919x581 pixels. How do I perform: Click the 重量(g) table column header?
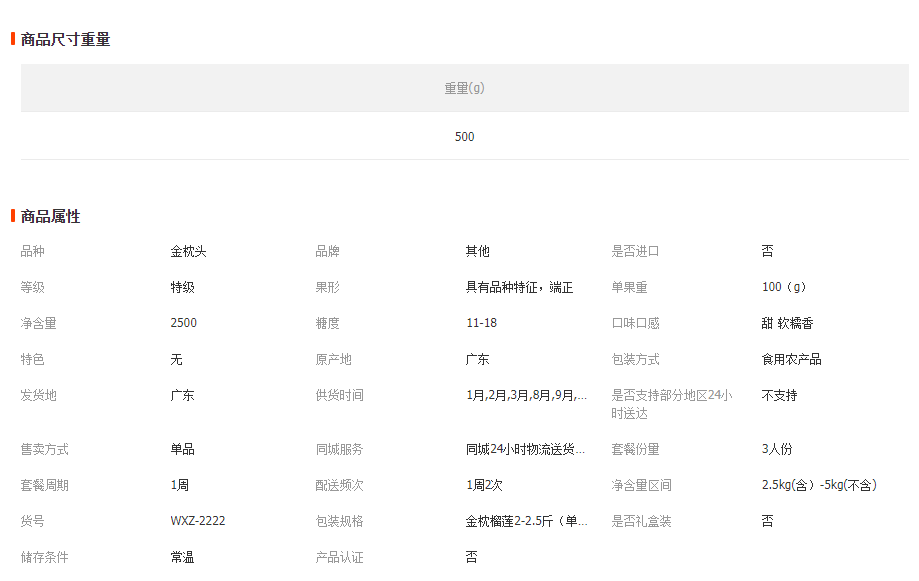(x=464, y=88)
